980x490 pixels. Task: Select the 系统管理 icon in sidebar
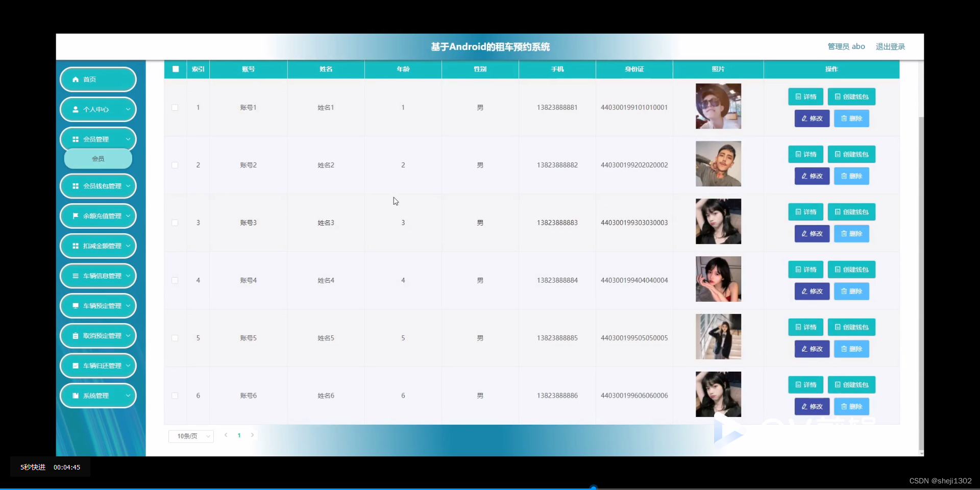click(76, 396)
